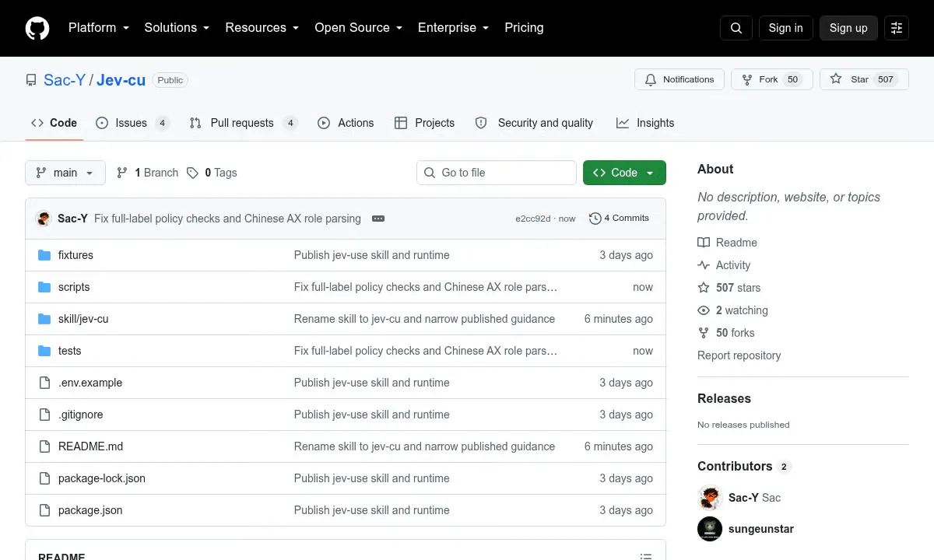The height and width of the screenshot is (560, 934).
Task: View the 2 watching link
Action: [733, 310]
